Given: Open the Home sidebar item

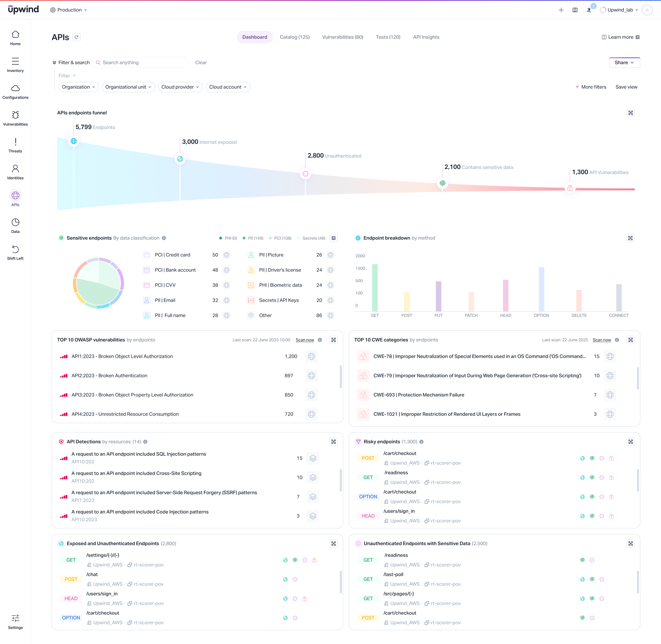Looking at the screenshot, I should click(15, 38).
